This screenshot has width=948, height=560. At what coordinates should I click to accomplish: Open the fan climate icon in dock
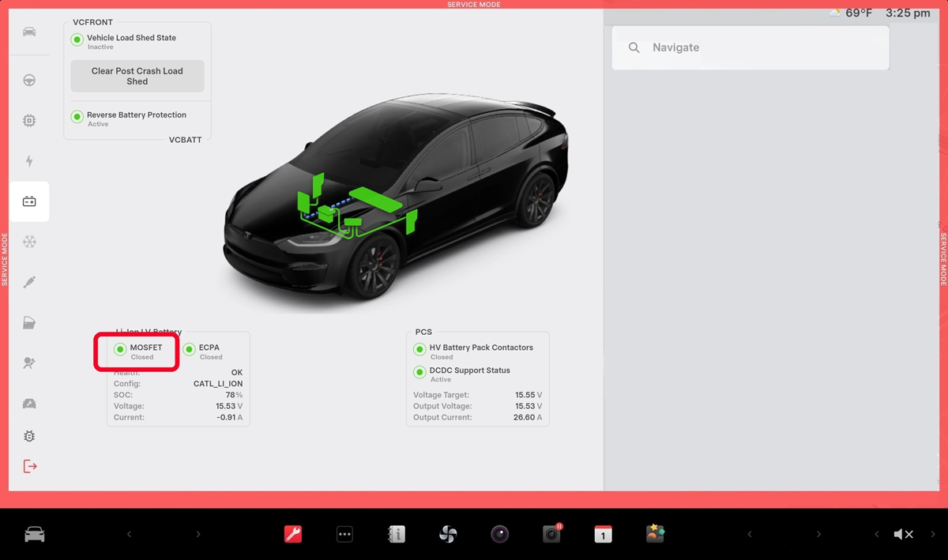pyautogui.click(x=448, y=535)
